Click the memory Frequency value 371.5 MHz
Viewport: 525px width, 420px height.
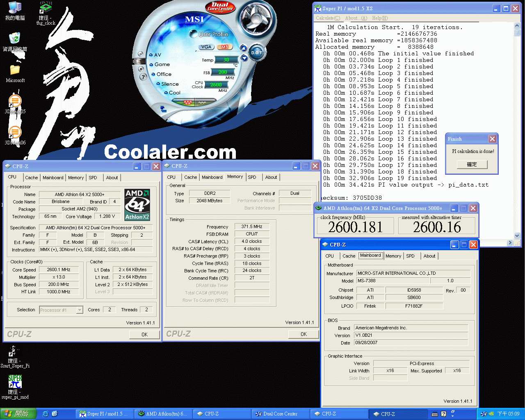click(x=252, y=226)
